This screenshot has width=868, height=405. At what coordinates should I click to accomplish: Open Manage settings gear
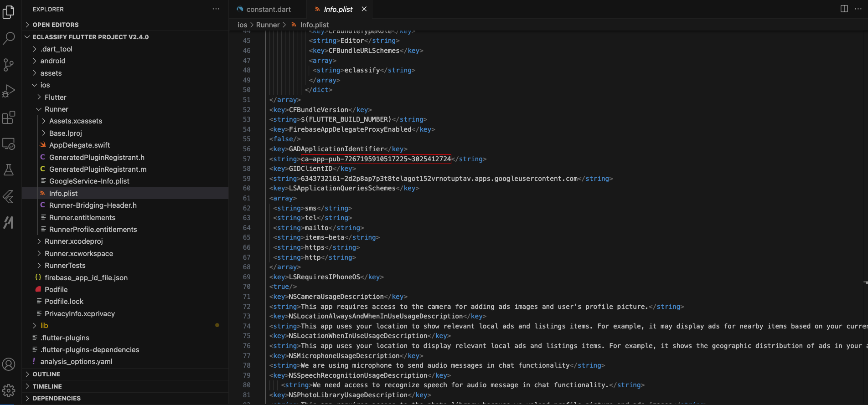click(x=9, y=390)
